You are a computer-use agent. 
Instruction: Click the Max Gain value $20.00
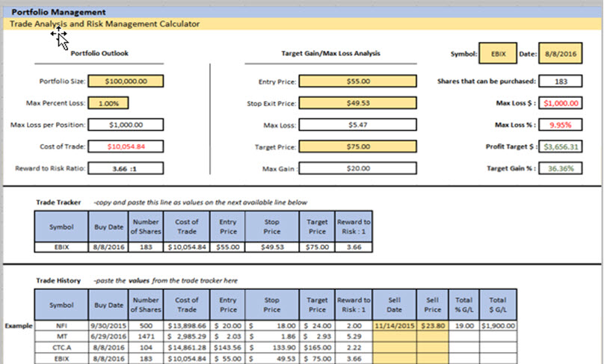pos(358,168)
